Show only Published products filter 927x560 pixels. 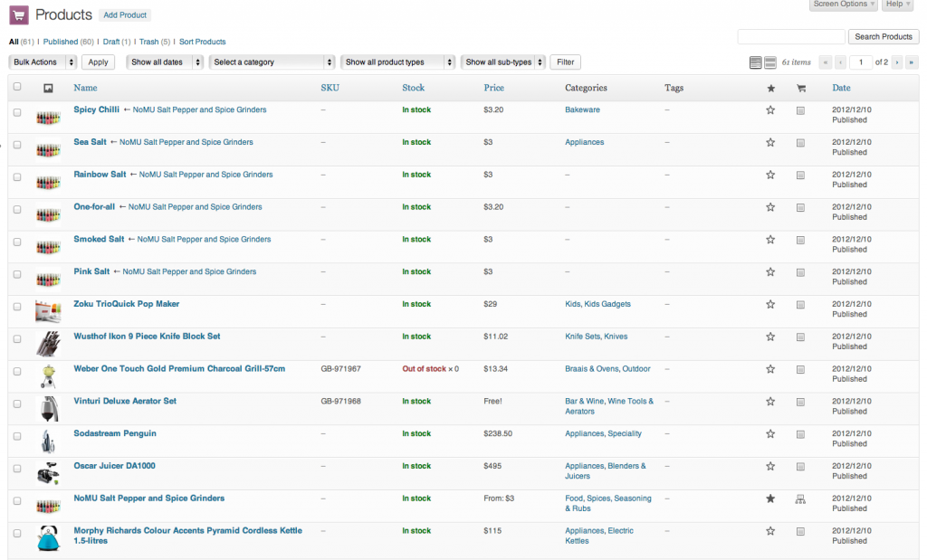tap(61, 42)
